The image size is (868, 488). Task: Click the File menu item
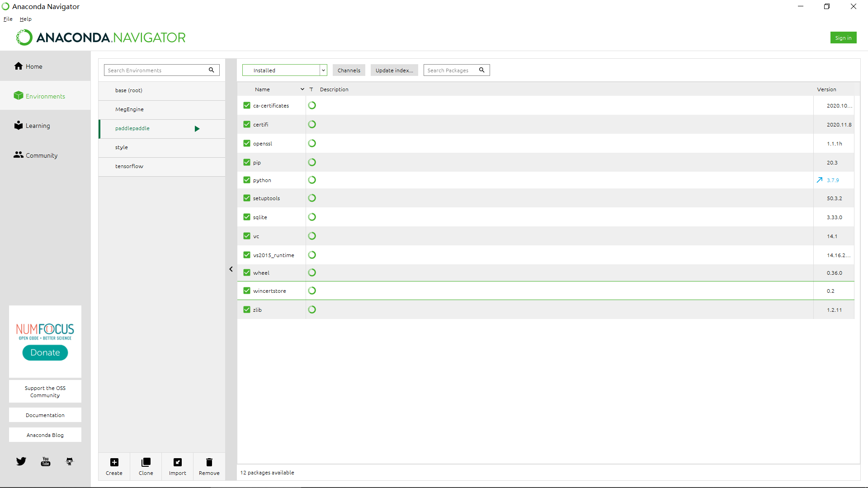pos(8,19)
